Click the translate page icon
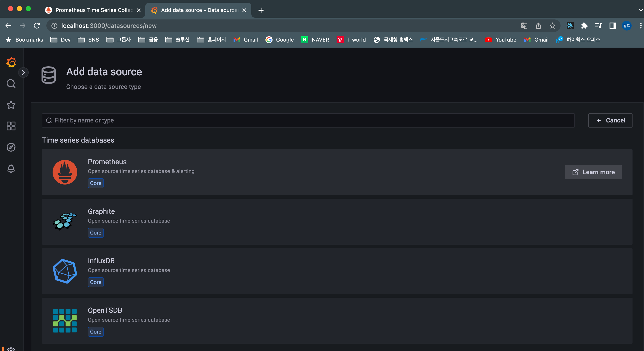644x351 pixels. (524, 26)
